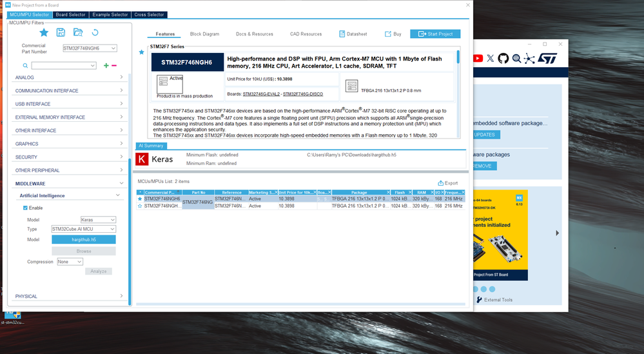
Task: Open X (Twitter) icon in the background window
Action: (491, 58)
